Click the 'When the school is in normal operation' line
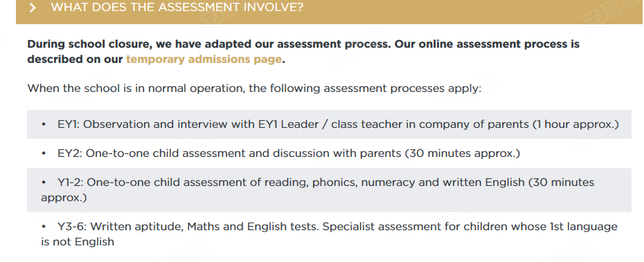The image size is (644, 262). [x=254, y=88]
